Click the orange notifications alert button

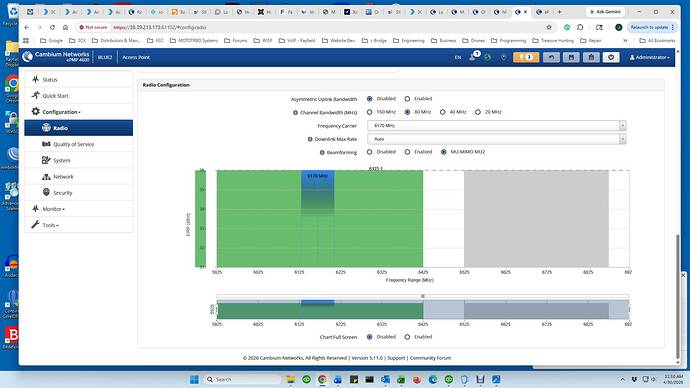[526, 57]
